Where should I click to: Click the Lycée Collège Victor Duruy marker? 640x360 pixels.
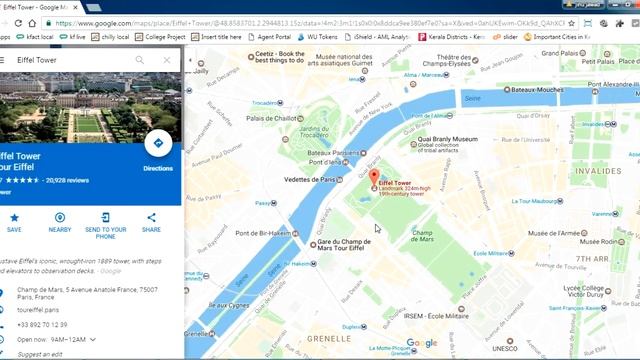point(608,291)
